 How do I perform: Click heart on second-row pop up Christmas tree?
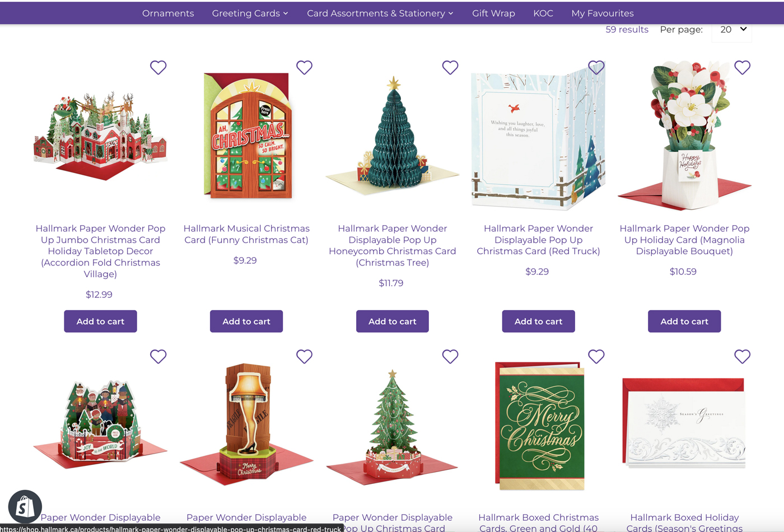coord(450,356)
